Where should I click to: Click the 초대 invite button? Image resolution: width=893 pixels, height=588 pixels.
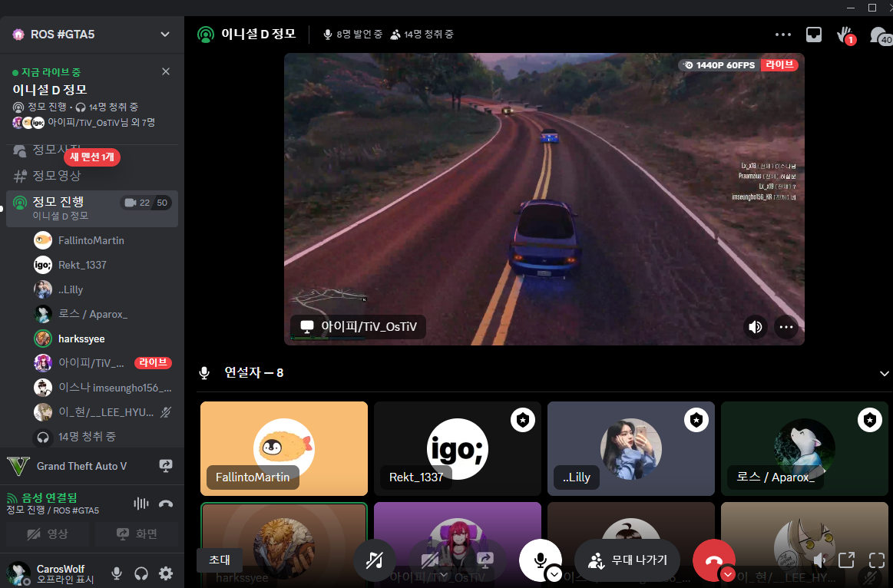(220, 560)
